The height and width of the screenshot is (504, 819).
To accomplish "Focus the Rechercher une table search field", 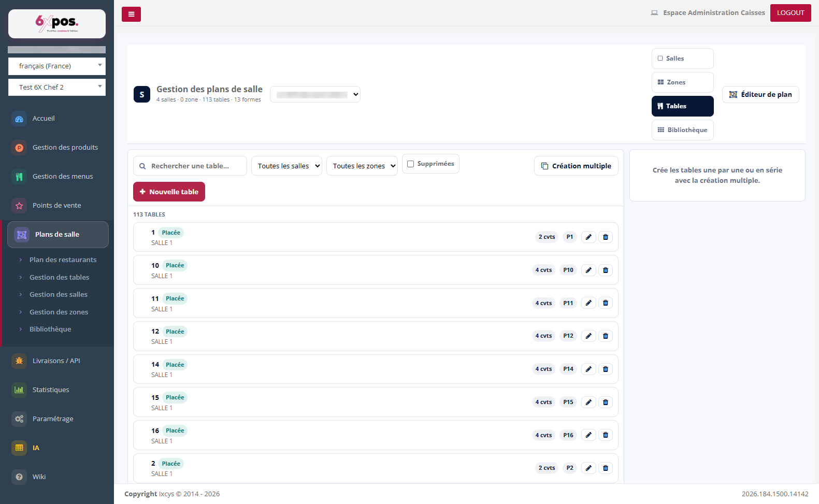I will (190, 166).
